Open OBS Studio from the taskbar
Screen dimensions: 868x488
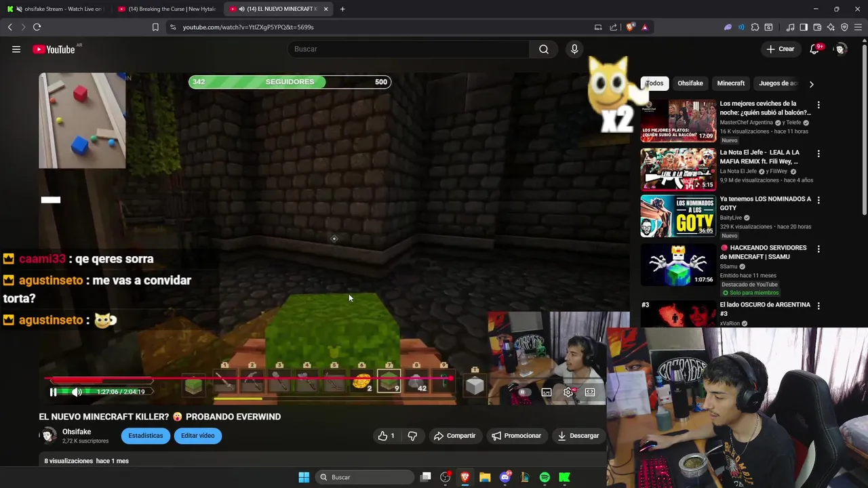pyautogui.click(x=446, y=477)
